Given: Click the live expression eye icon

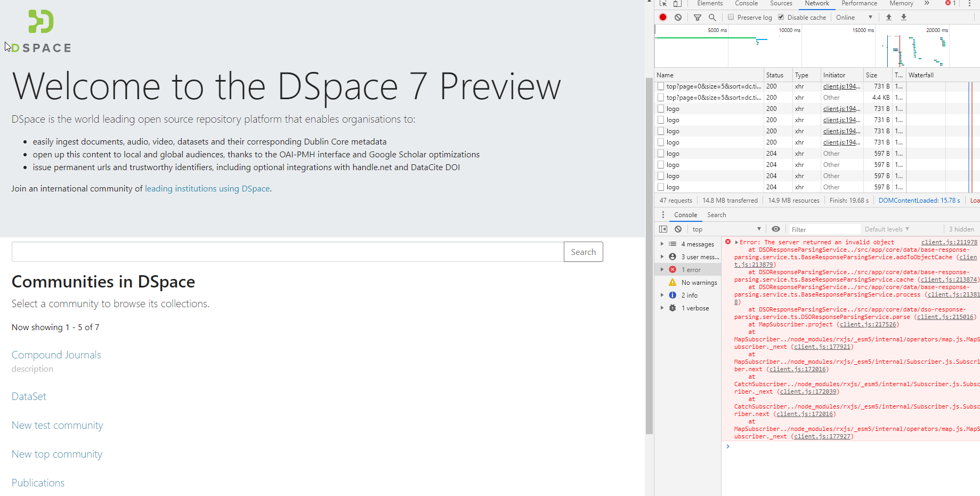Looking at the screenshot, I should pos(776,229).
